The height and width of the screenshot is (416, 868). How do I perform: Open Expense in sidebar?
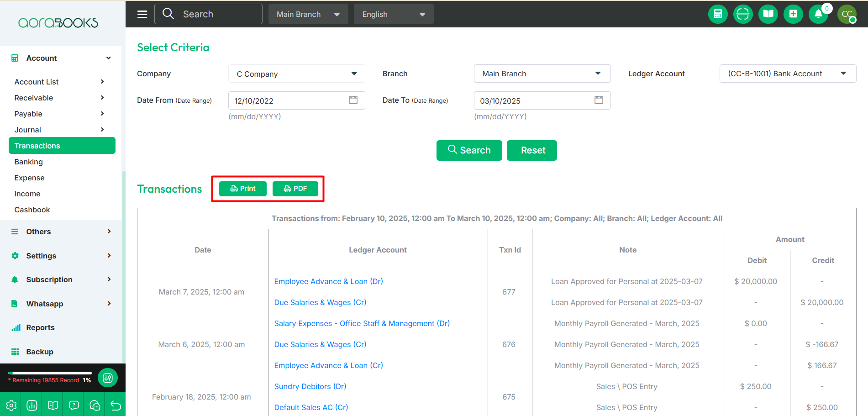click(30, 178)
